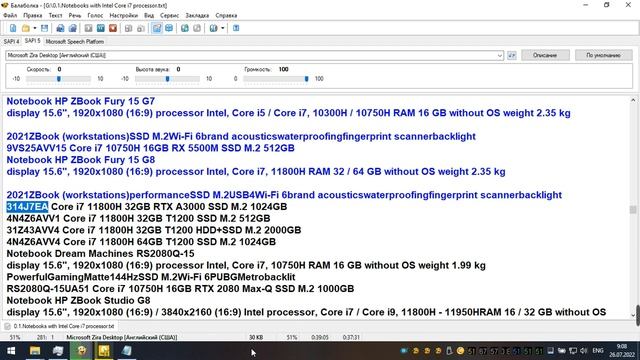Click the toolbar icon with a dropdown arrow near the right

[x=213, y=28]
